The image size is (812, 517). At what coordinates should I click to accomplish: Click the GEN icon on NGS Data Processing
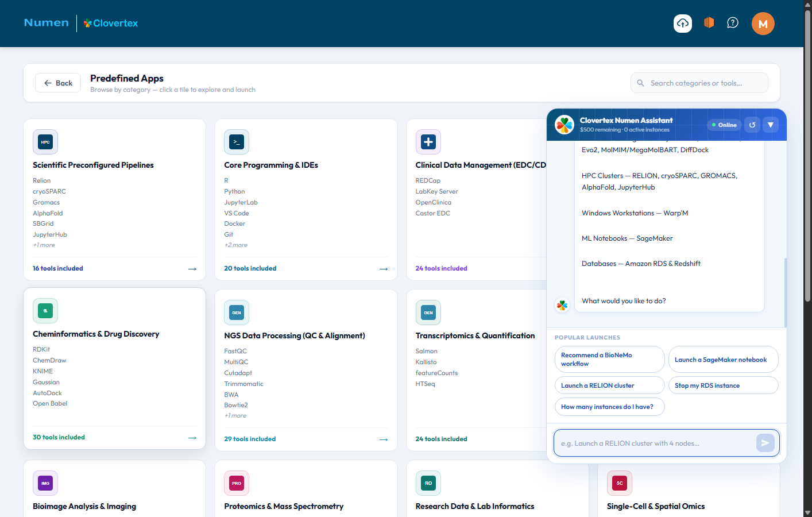[x=237, y=312]
